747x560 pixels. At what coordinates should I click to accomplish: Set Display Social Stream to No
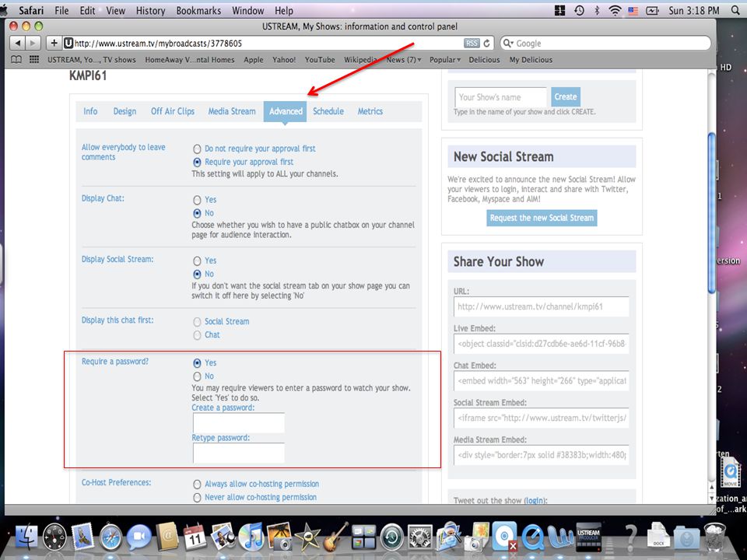(x=197, y=275)
